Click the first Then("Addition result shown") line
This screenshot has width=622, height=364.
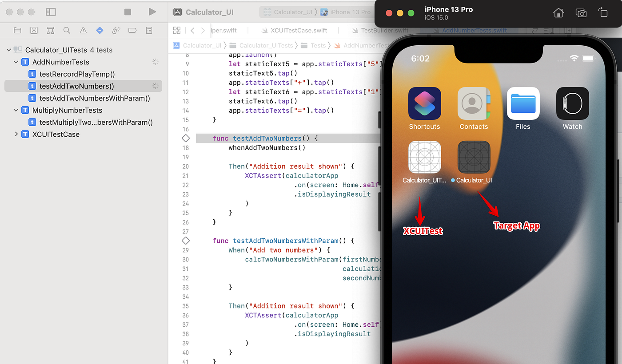(291, 166)
